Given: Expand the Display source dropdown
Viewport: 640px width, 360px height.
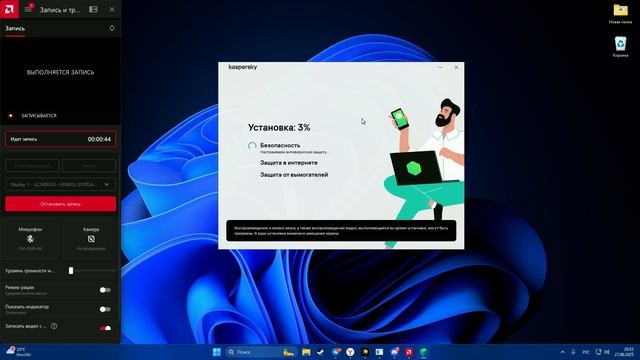Looking at the screenshot, I should 60,184.
